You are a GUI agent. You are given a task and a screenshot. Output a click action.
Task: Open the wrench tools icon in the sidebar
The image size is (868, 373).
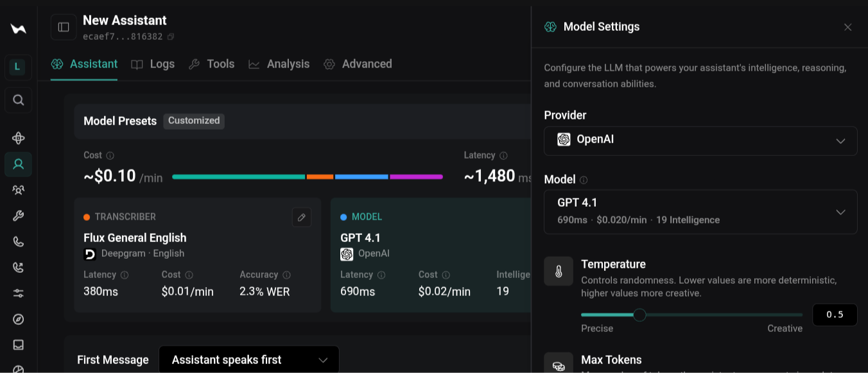[x=18, y=216]
